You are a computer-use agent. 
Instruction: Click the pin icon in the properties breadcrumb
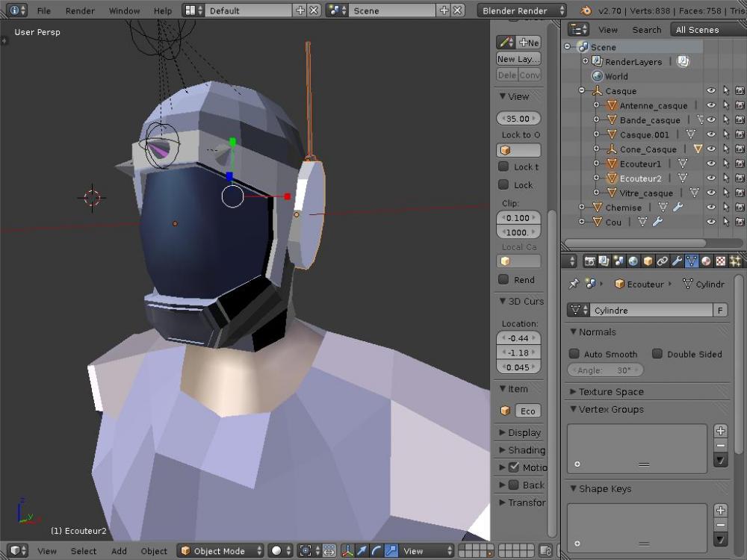click(574, 284)
